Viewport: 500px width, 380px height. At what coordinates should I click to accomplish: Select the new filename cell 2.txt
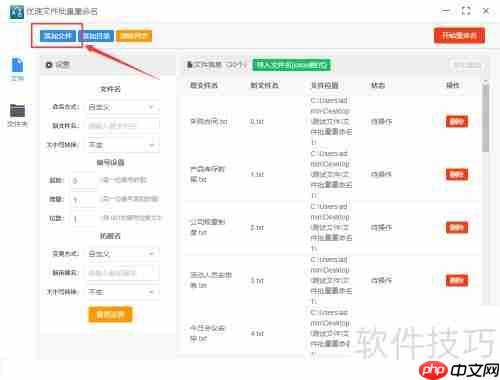(x=257, y=228)
